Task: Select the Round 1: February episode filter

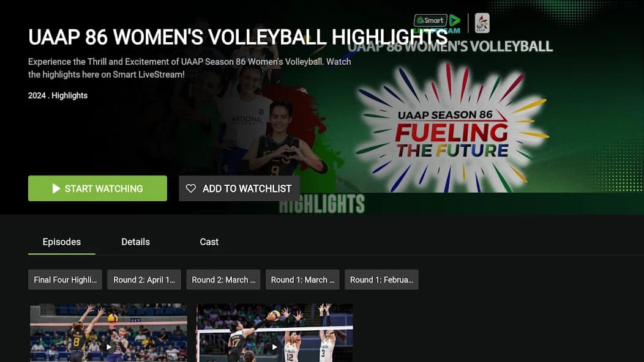Action: (x=381, y=279)
